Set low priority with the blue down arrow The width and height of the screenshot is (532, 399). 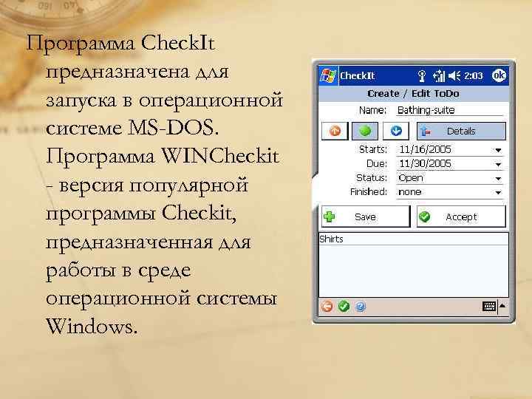(396, 131)
